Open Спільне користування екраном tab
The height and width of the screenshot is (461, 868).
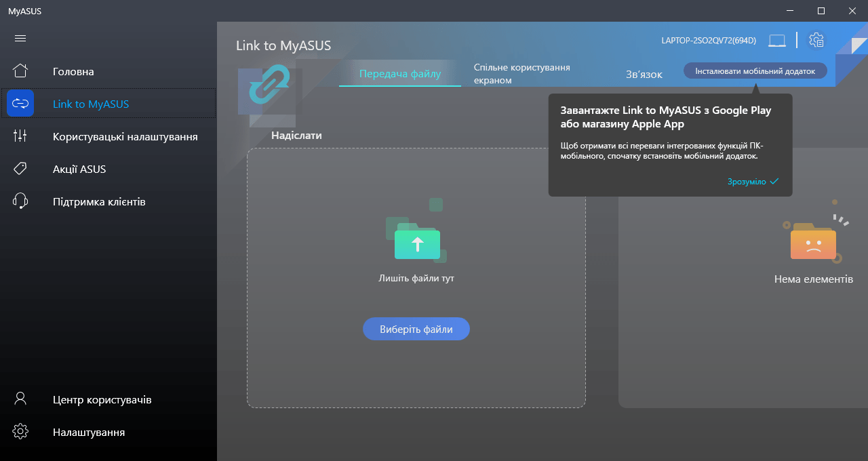[x=521, y=74]
